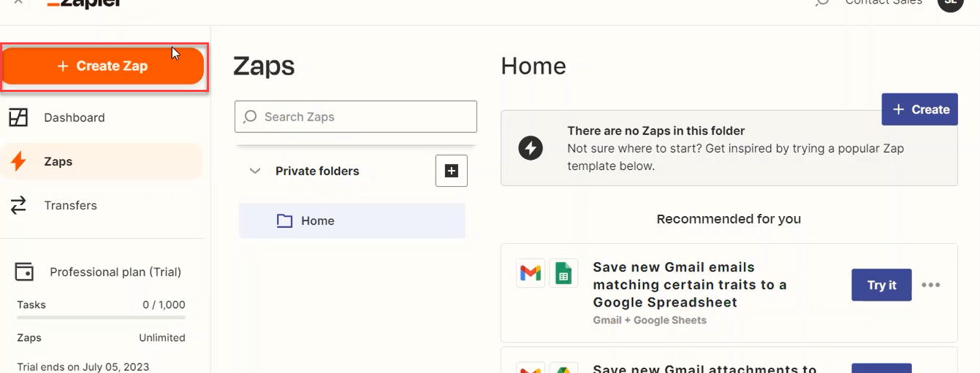Try the Gmail to Spreadsheet template

(881, 285)
